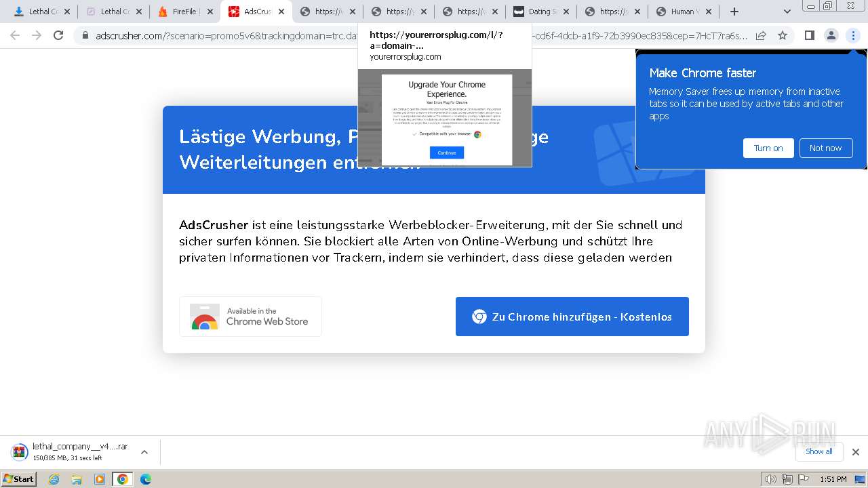Click Continue in the tab preview thumbnail
This screenshot has width=868, height=488.
coord(447,152)
